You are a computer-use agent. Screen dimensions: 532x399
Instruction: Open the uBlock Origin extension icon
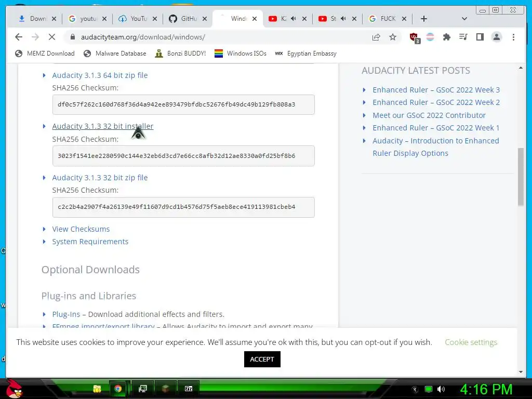click(x=414, y=37)
